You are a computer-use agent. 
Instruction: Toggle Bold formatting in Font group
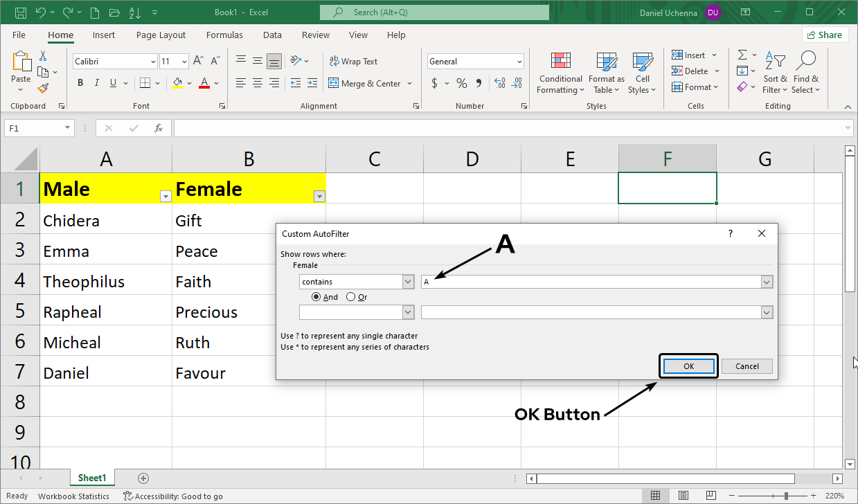pyautogui.click(x=80, y=83)
